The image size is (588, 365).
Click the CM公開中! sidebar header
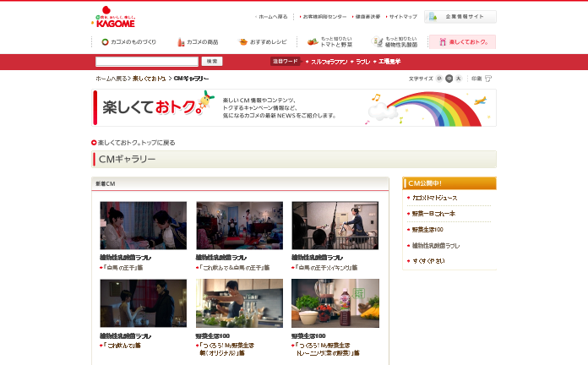click(x=449, y=183)
